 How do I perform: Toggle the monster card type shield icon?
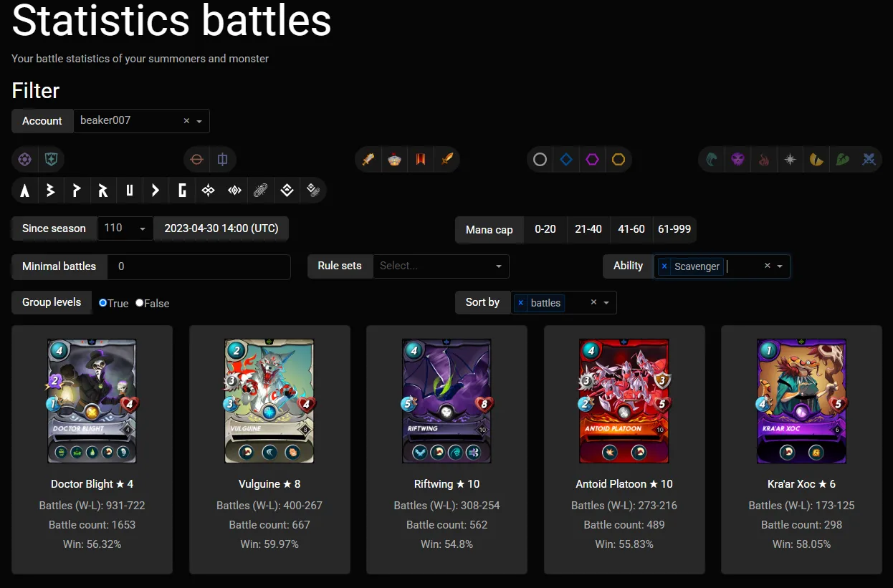click(51, 159)
